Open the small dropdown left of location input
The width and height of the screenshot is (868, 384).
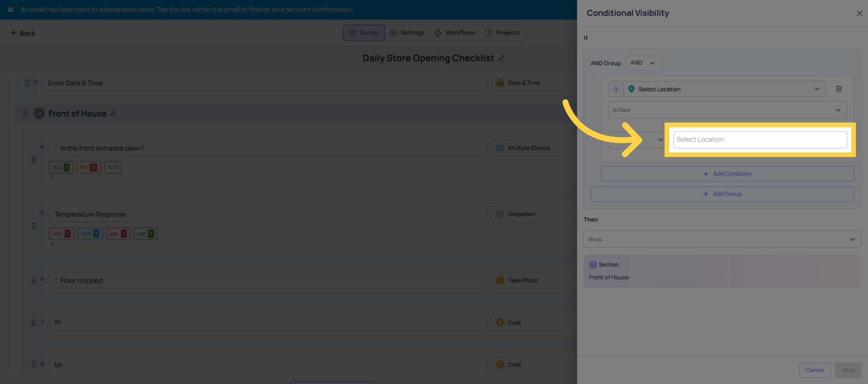click(x=637, y=140)
